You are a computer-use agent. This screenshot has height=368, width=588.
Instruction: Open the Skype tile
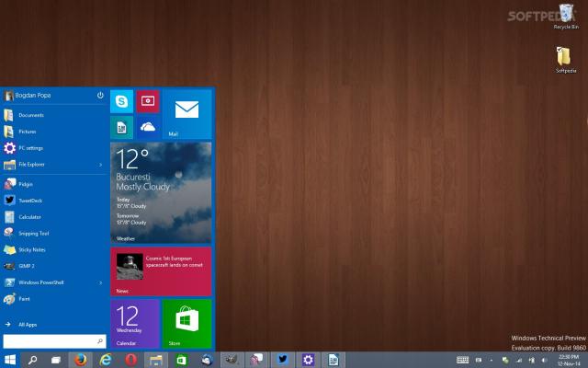pyautogui.click(x=121, y=101)
